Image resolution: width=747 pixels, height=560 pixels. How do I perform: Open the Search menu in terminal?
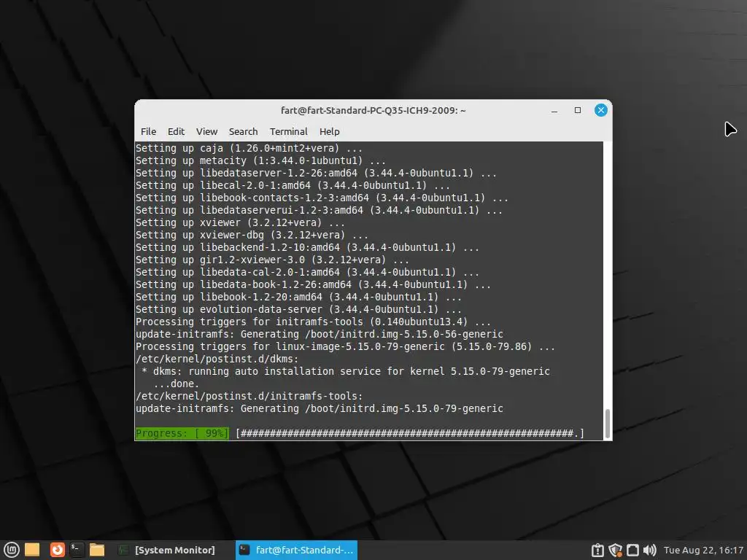(x=243, y=131)
